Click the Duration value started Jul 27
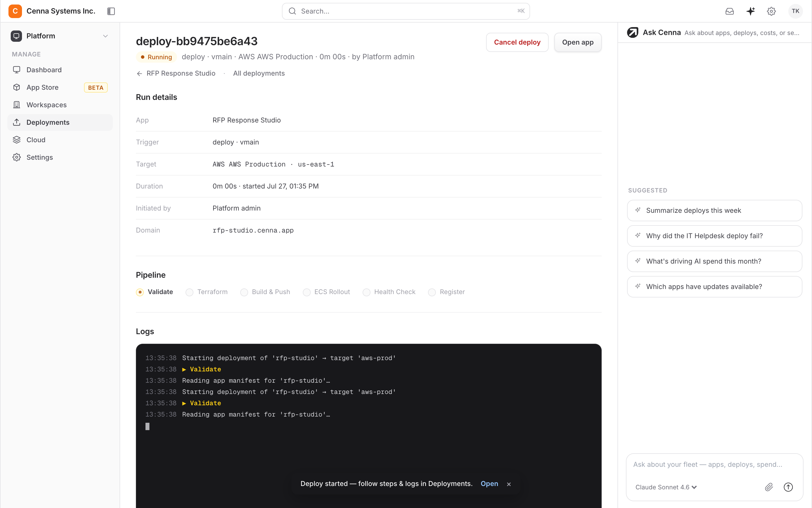812x508 pixels. tap(265, 186)
